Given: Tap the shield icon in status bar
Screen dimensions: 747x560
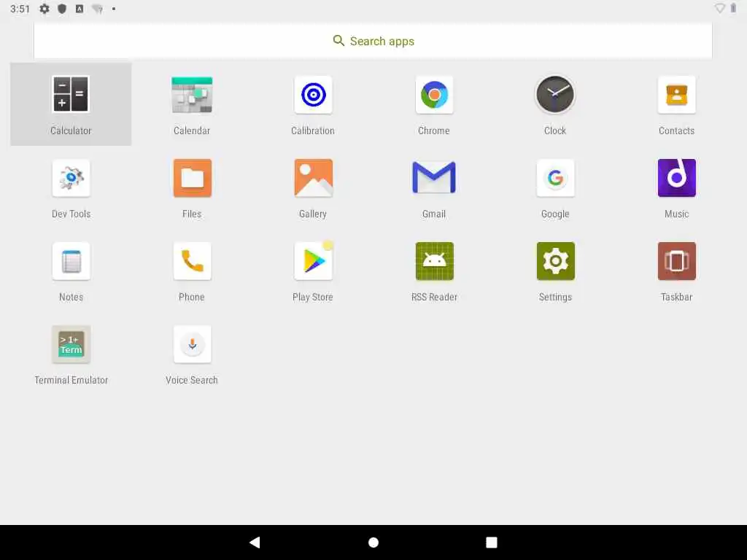Looking at the screenshot, I should 62,9.
